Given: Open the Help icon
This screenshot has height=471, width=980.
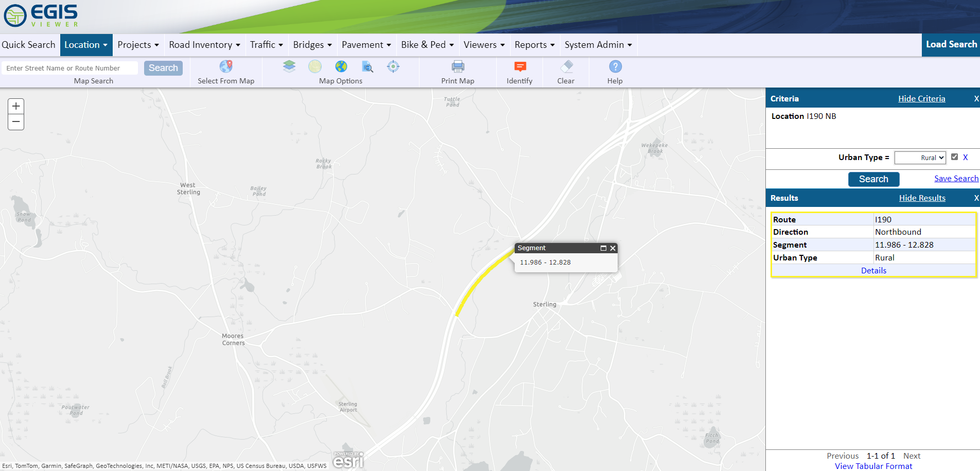Looking at the screenshot, I should click(615, 65).
